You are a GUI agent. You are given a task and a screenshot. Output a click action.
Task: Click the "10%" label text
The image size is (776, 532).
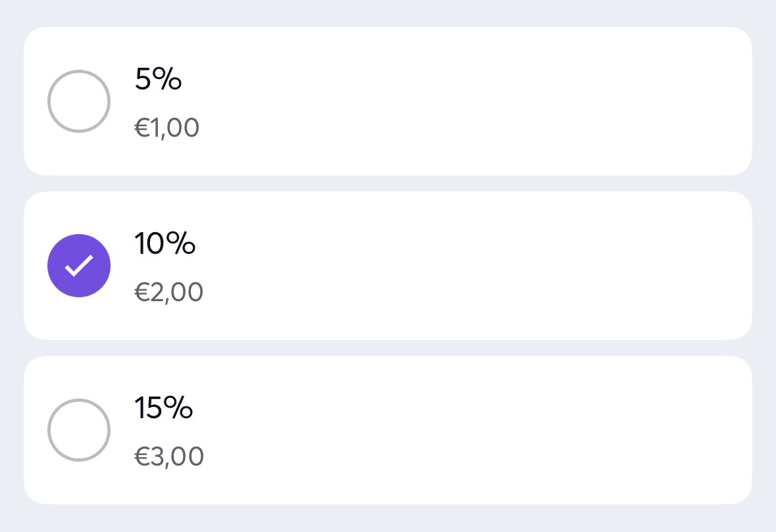tap(165, 244)
